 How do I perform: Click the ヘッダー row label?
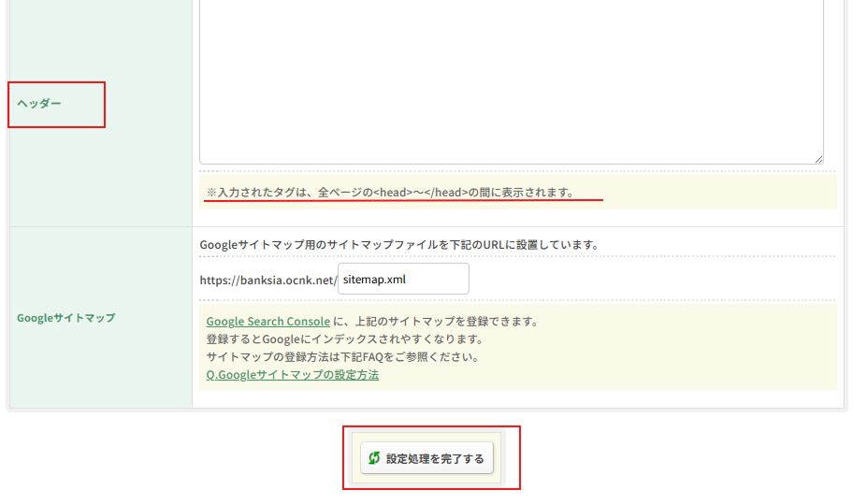(39, 103)
